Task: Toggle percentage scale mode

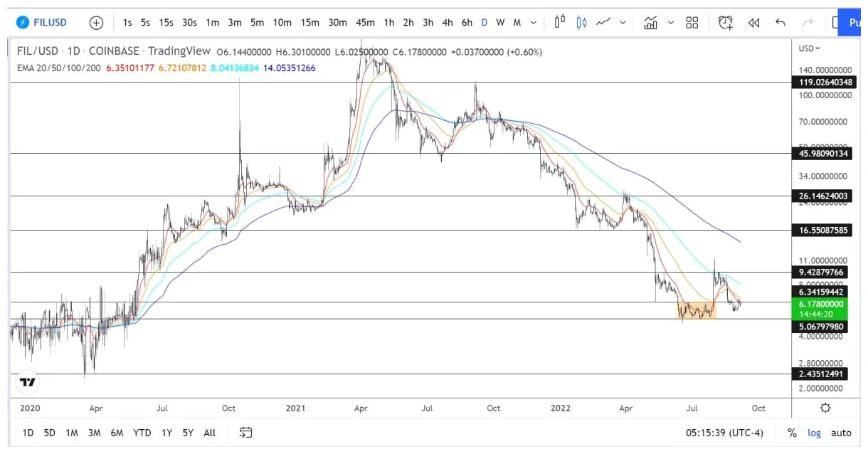Action: coord(792,433)
